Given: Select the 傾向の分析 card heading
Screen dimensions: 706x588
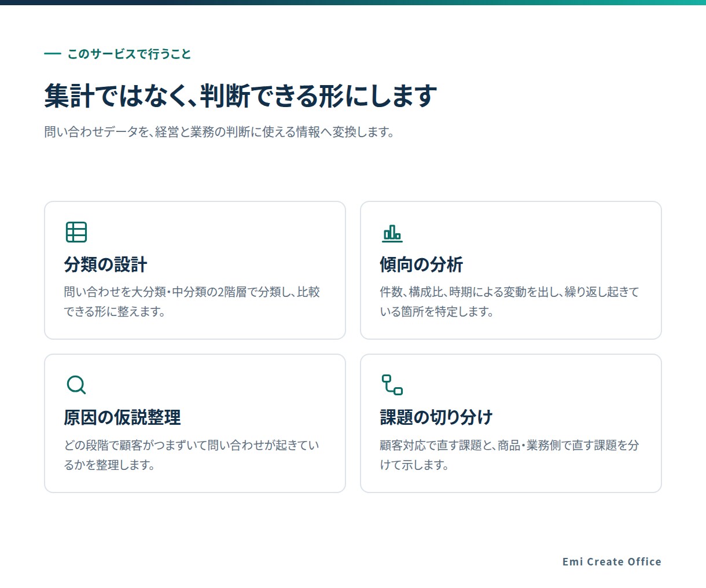Looking at the screenshot, I should tap(421, 264).
